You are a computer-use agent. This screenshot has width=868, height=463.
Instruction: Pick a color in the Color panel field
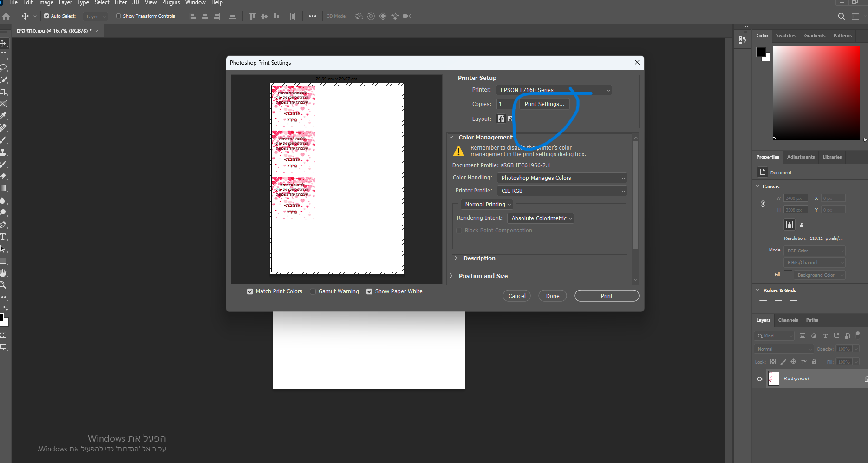tap(816, 93)
